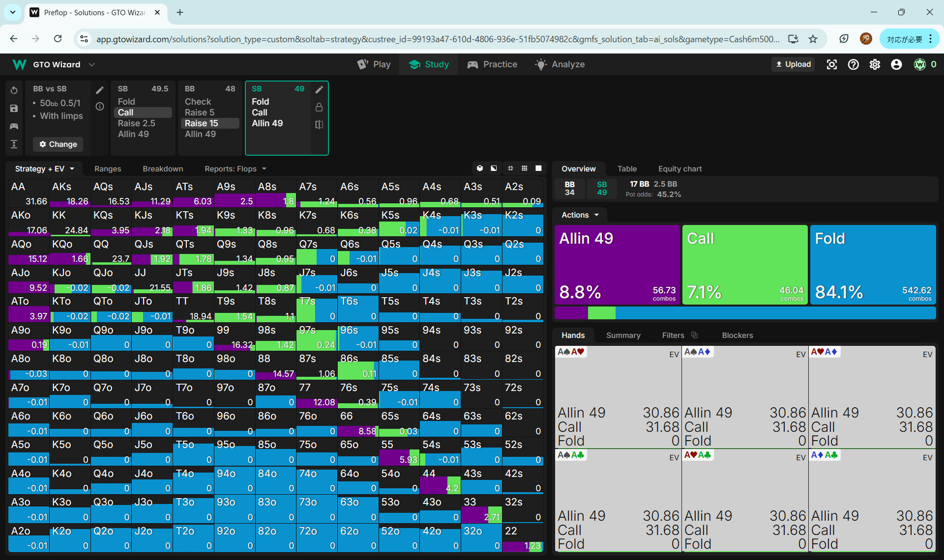Open the screenshot capture icon in header
This screenshot has width=944, height=560.
831,64
